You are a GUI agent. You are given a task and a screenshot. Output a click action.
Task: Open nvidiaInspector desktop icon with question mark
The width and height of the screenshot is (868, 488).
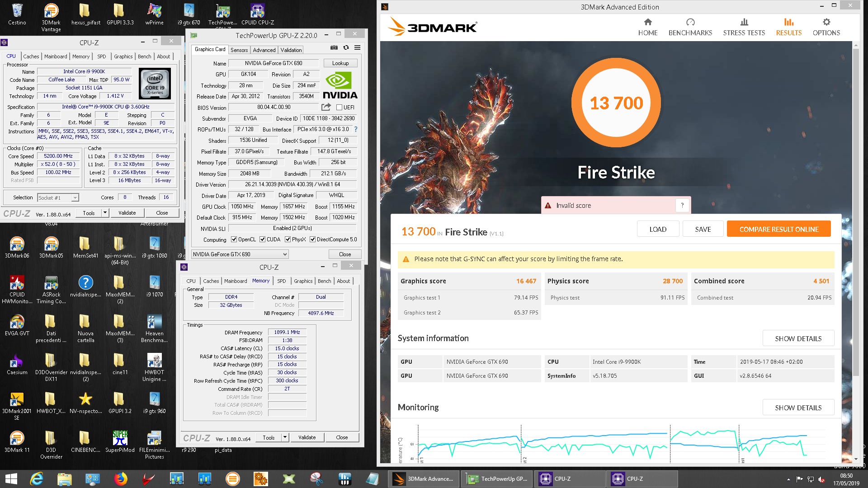(85, 286)
